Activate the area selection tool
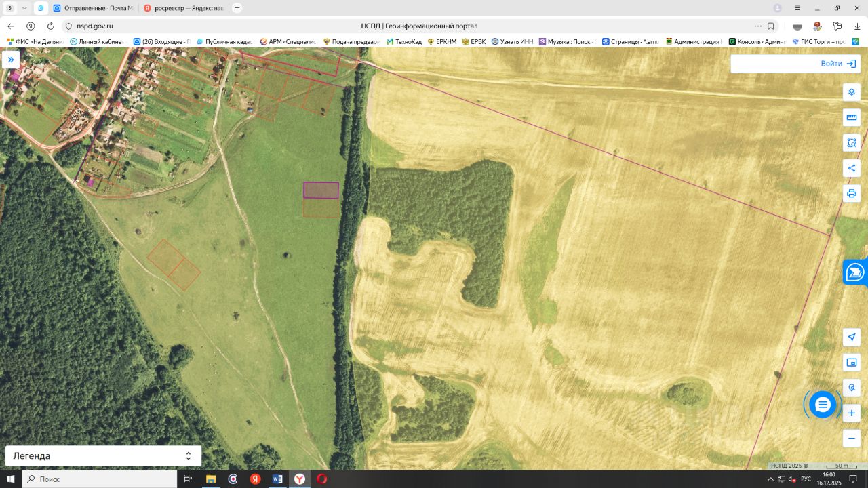The height and width of the screenshot is (488, 868). click(852, 143)
